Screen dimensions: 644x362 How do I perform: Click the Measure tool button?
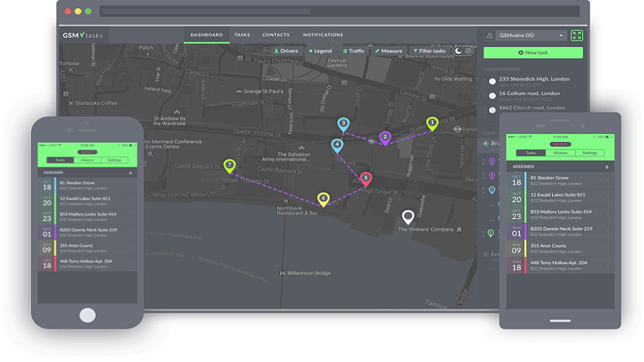pyautogui.click(x=389, y=51)
